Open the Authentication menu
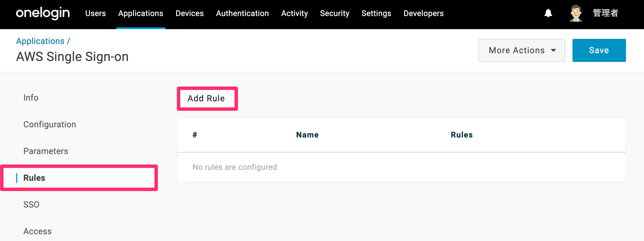Screen dimensions: 644x241 tap(242, 13)
